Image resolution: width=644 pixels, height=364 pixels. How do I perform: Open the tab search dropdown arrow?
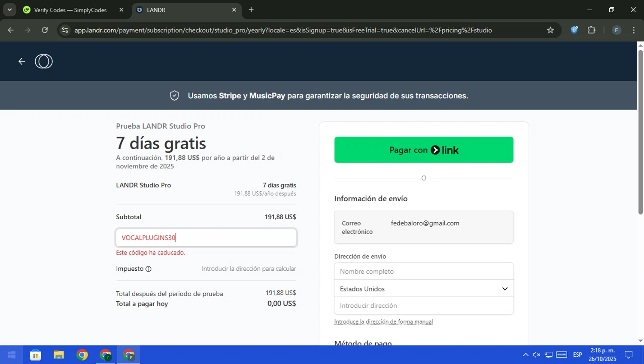[9, 9]
